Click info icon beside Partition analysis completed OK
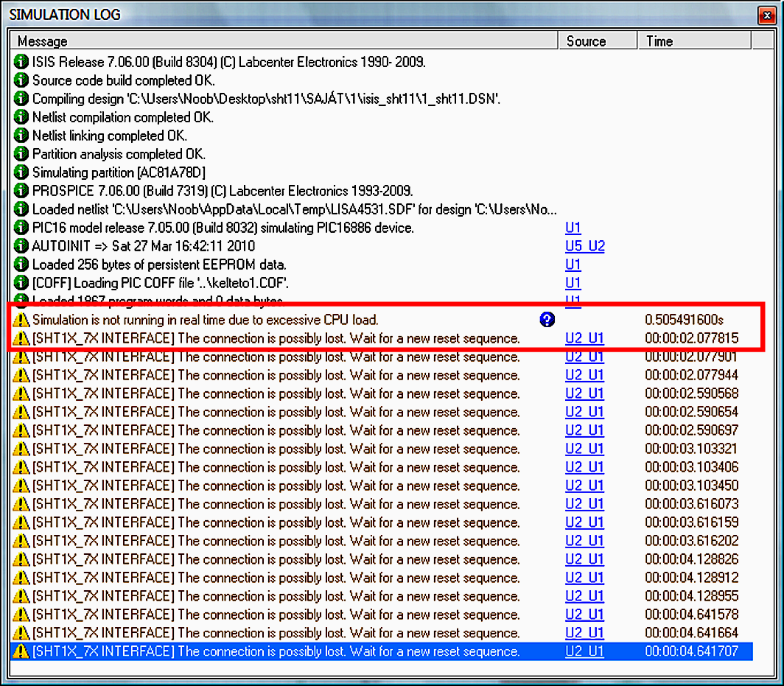 [x=21, y=154]
